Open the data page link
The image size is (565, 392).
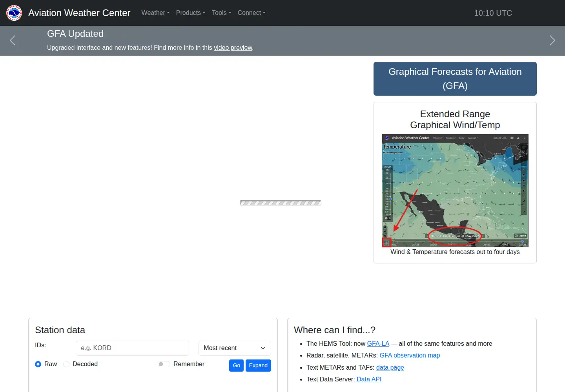click(x=390, y=367)
